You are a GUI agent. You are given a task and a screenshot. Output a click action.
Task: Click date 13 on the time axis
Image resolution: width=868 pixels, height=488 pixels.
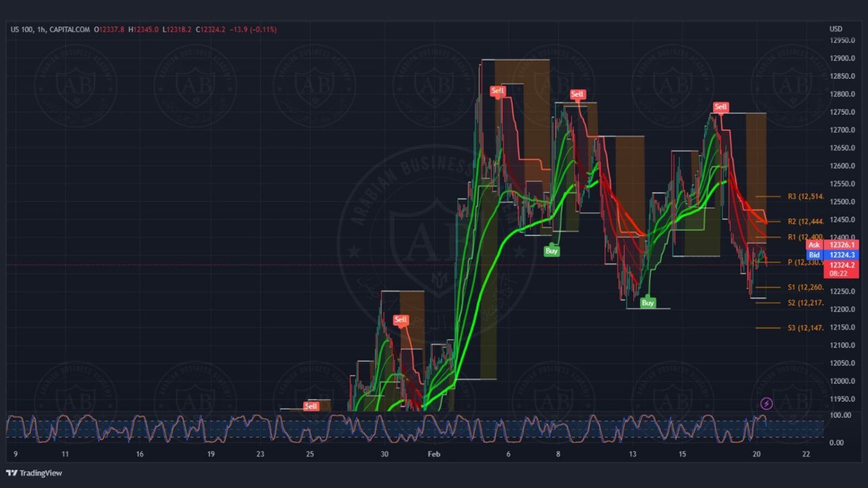click(632, 454)
